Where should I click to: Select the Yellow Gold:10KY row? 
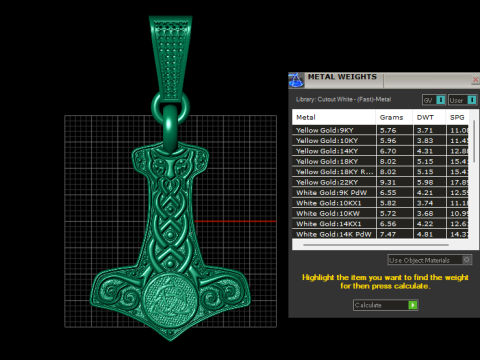[380, 141]
